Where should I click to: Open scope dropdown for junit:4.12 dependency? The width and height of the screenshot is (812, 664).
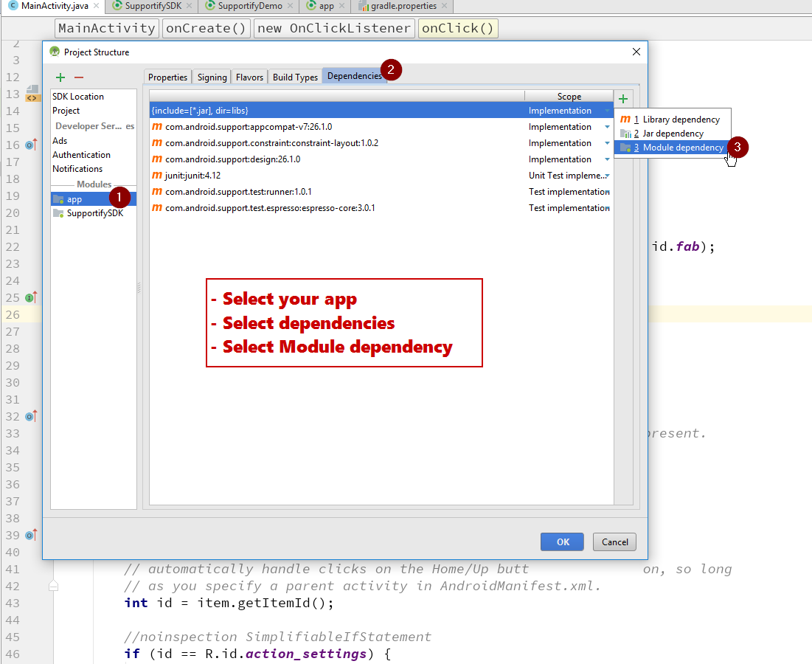pyautogui.click(x=607, y=176)
